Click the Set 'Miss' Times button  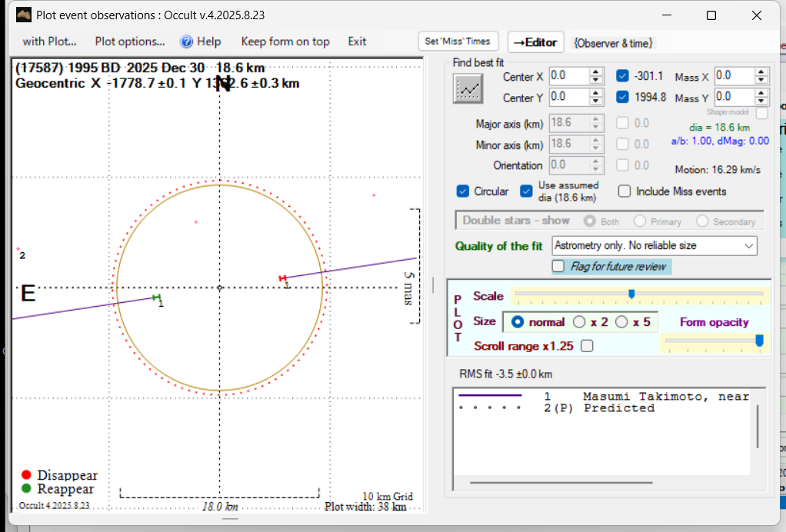[458, 42]
